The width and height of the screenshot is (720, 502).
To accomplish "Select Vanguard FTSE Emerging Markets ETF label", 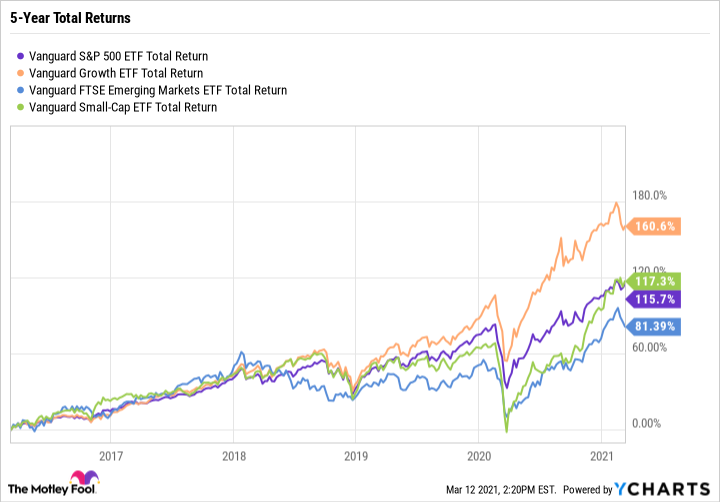I will click(158, 90).
